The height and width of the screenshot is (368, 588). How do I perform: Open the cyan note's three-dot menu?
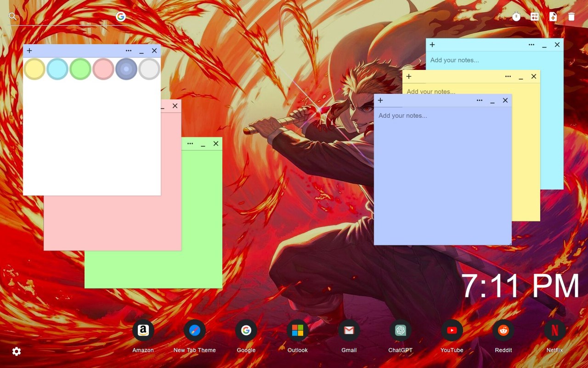(531, 45)
